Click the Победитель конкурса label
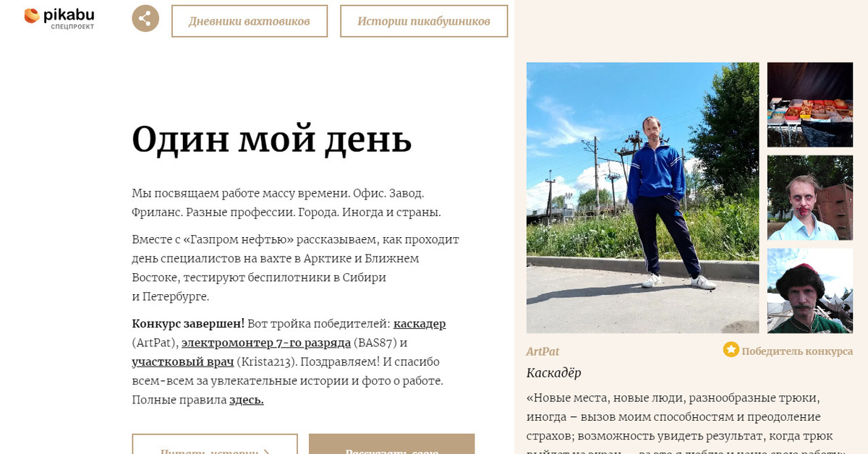Image resolution: width=868 pixels, height=454 pixels. pos(797,351)
